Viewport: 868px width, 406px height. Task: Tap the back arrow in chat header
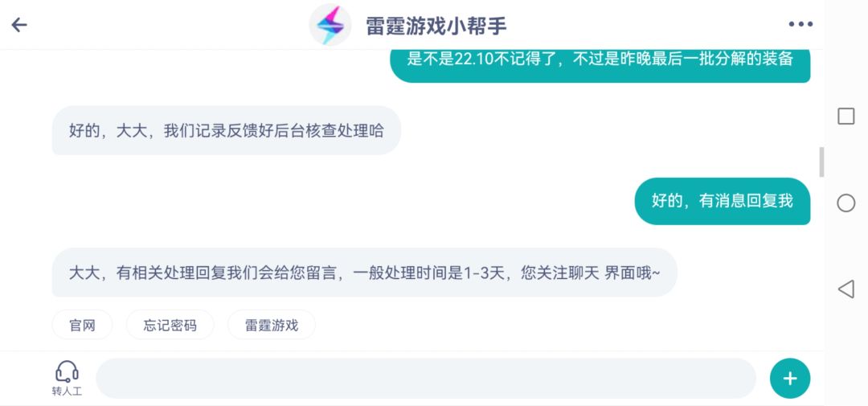pyautogui.click(x=19, y=25)
